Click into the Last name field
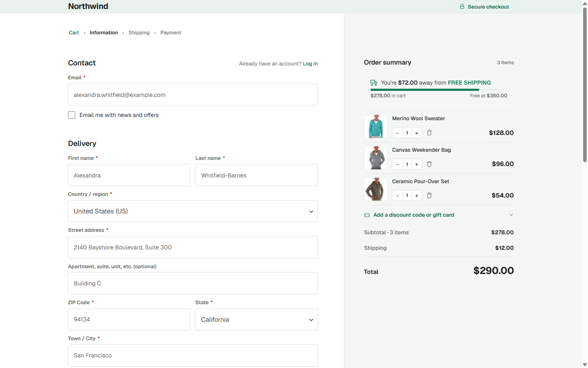 256,175
